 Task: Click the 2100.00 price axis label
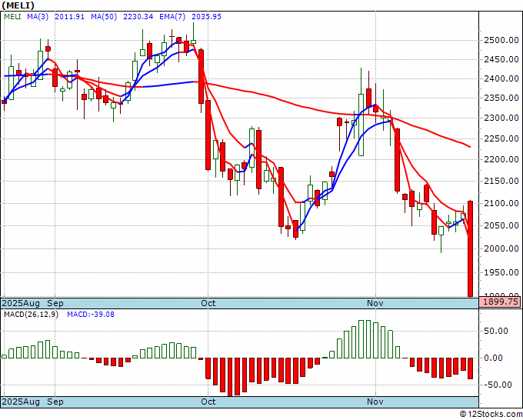501,203
